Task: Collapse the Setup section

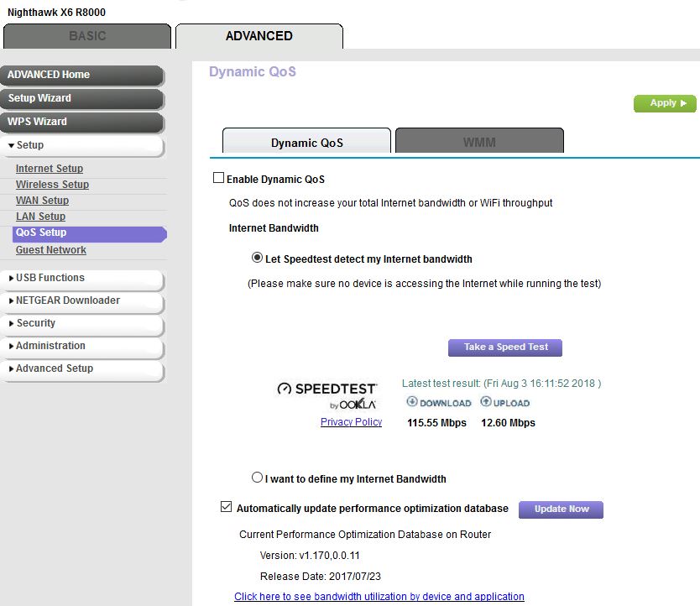Action: pos(82,145)
